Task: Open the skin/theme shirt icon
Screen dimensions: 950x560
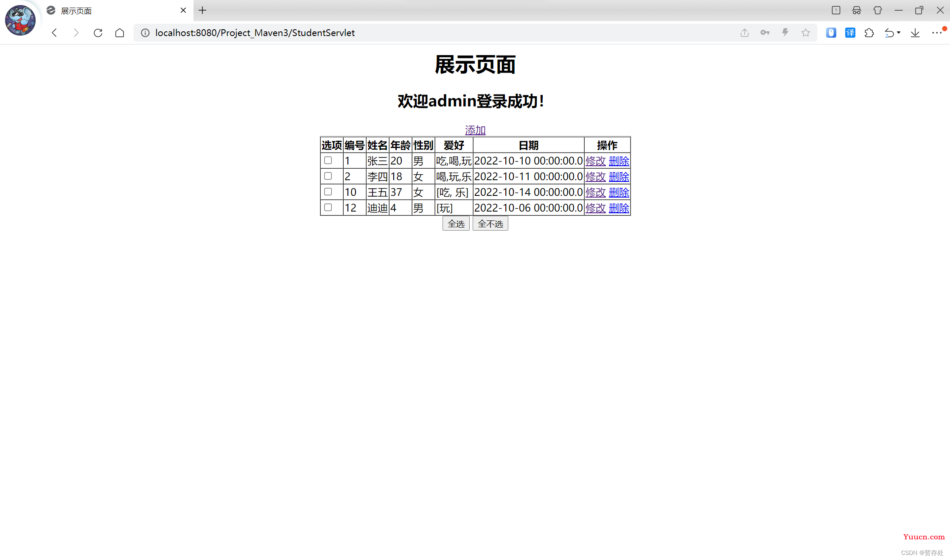Action: pos(878,10)
